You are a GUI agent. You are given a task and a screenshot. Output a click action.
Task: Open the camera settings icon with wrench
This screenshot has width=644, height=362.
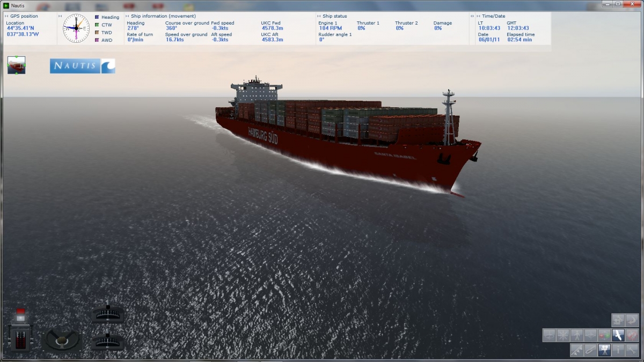618,321
